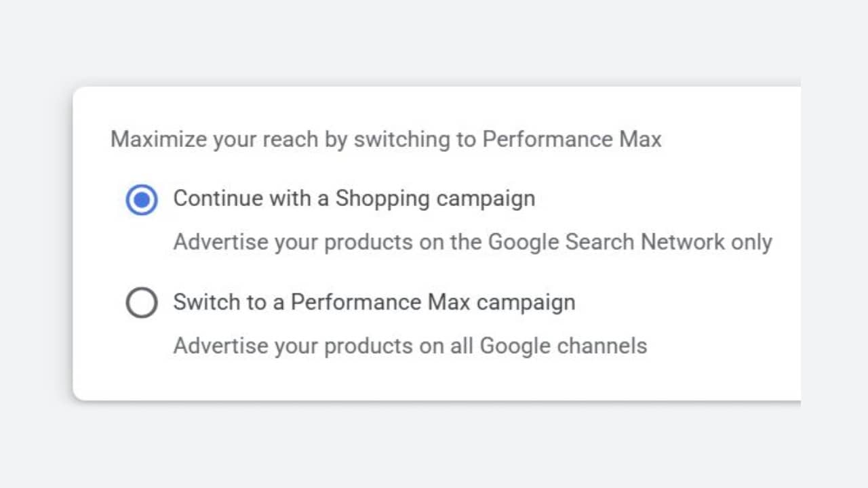Click the empty circle of the unselected radio
The height and width of the screenshot is (488, 868).
coord(142,303)
